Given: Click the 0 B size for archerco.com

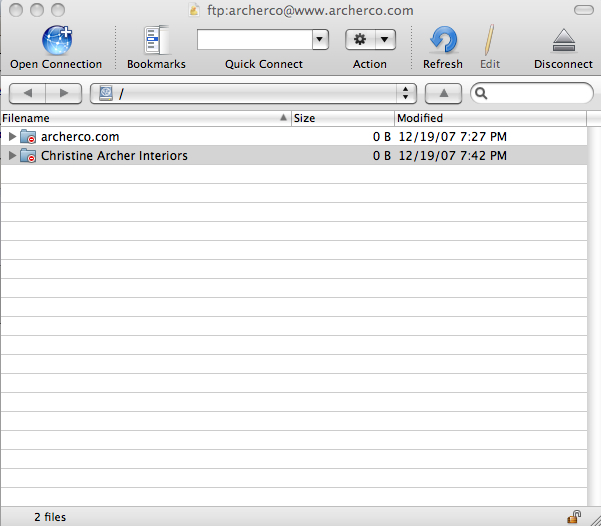Looking at the screenshot, I should [382, 136].
